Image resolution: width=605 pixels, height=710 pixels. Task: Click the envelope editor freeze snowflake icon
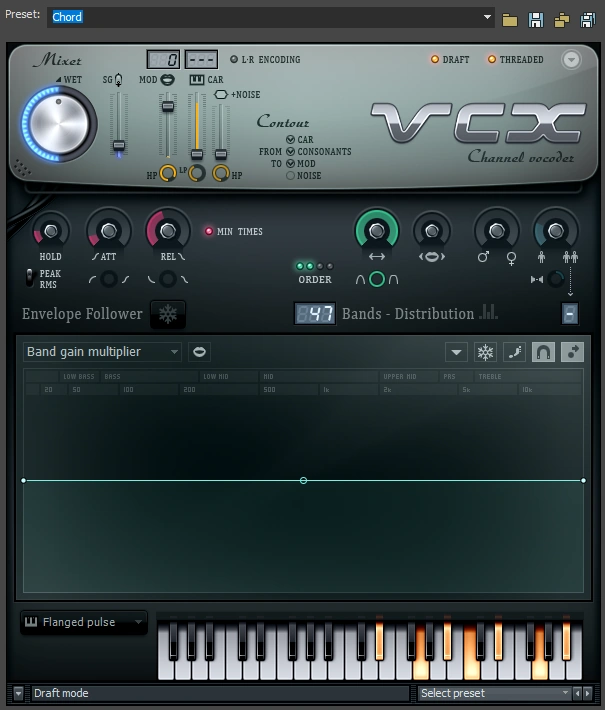point(485,352)
